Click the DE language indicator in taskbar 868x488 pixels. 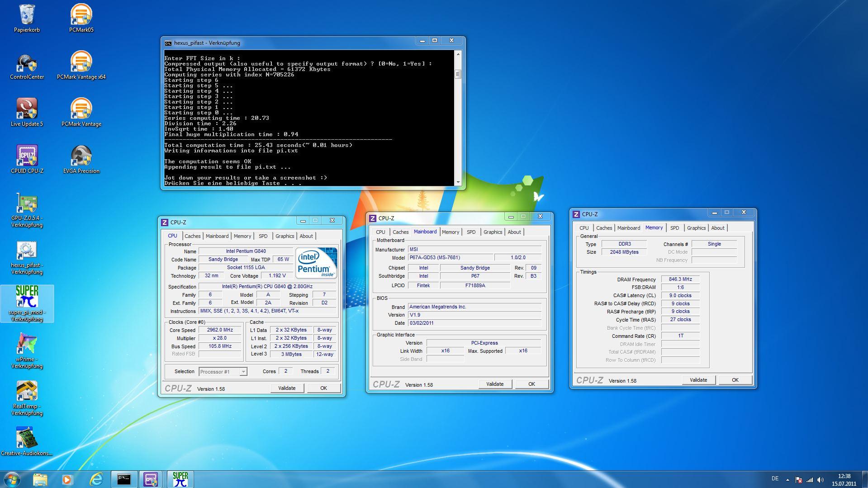click(x=775, y=479)
